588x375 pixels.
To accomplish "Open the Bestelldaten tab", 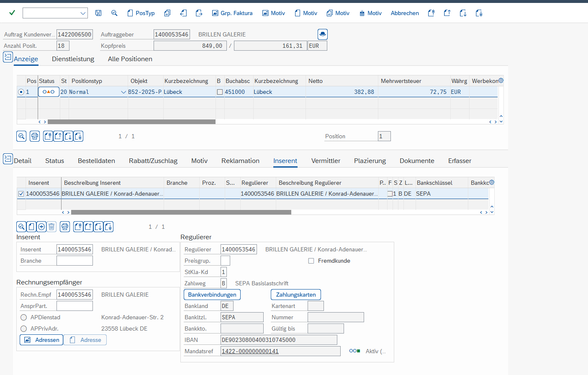I will (96, 161).
